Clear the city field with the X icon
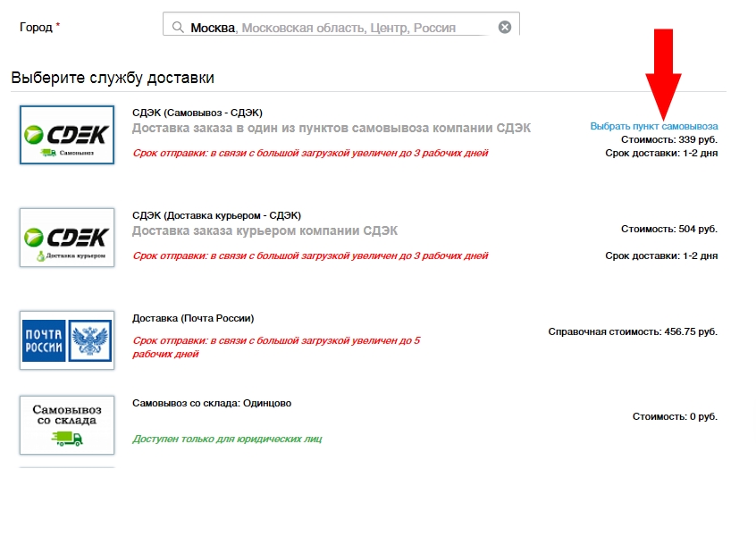The height and width of the screenshot is (536, 756). point(505,27)
